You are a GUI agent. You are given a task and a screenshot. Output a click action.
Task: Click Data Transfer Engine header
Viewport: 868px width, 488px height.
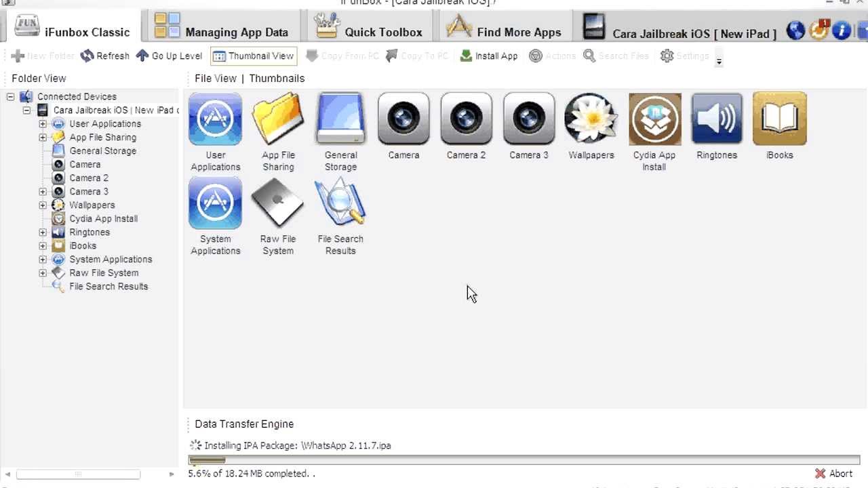[x=244, y=424]
